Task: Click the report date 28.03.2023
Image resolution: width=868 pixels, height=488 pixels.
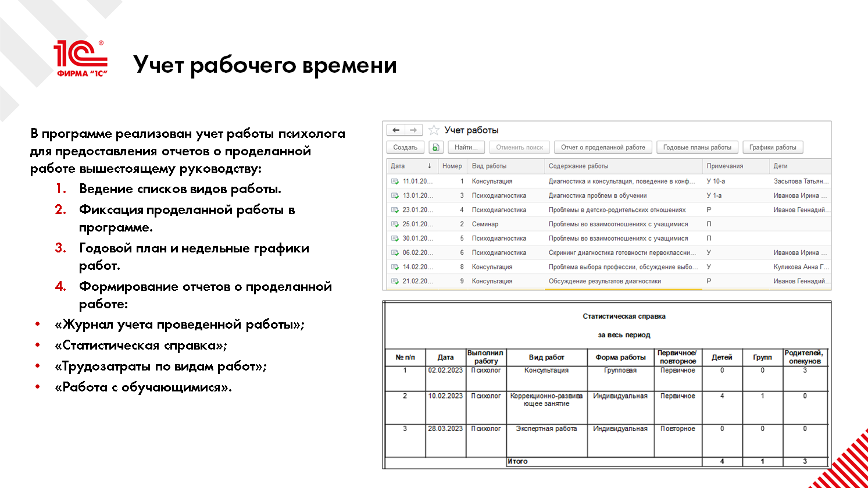Action: click(x=445, y=429)
